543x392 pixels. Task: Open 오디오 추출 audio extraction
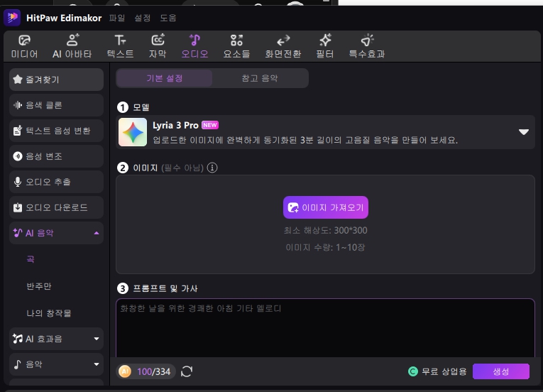click(56, 182)
